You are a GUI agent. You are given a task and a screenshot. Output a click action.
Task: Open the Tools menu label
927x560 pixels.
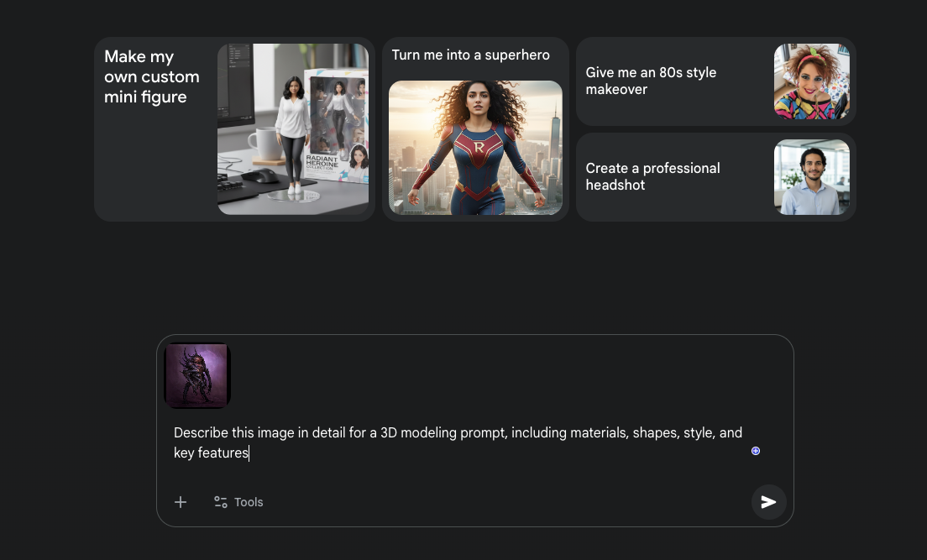(x=249, y=502)
